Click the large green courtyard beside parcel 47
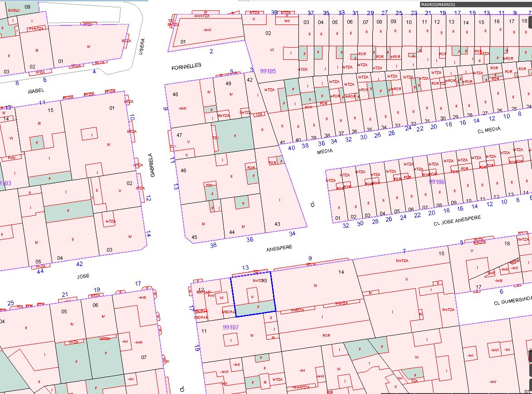Viewport: 532px width, 394px height. coord(235,135)
